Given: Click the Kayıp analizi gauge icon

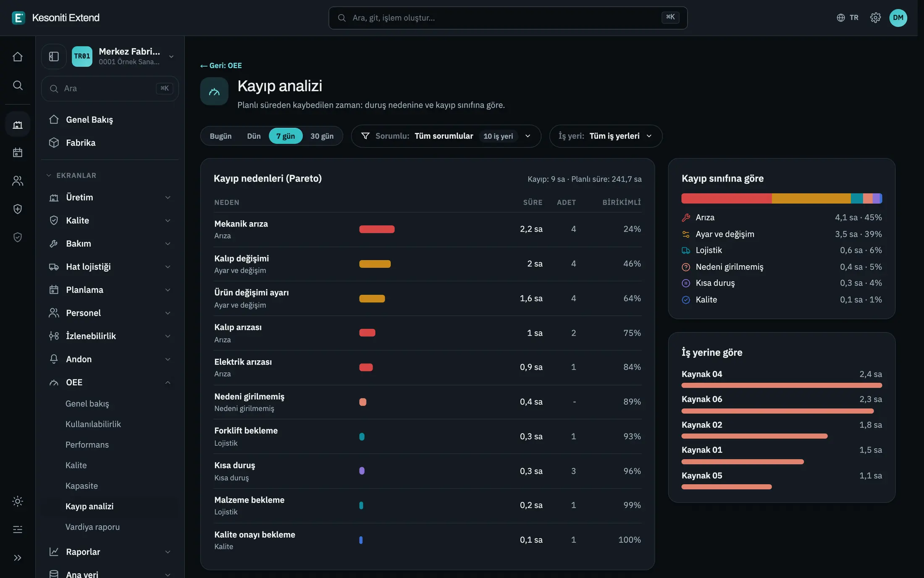Looking at the screenshot, I should click(214, 91).
